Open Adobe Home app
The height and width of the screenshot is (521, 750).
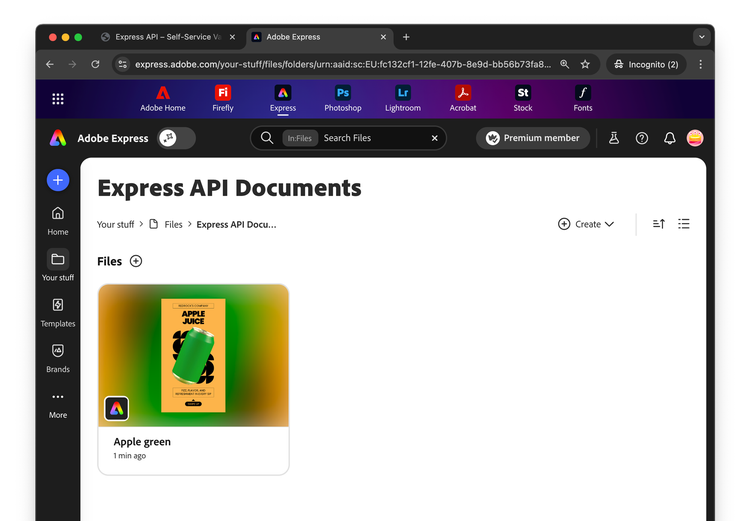pyautogui.click(x=163, y=99)
